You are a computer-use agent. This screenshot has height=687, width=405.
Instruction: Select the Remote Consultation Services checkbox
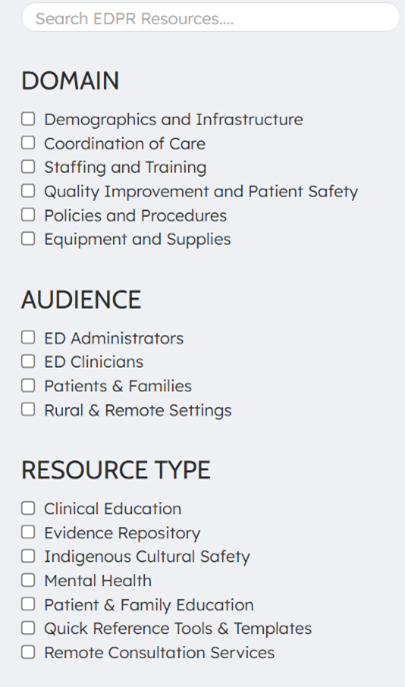(x=28, y=652)
